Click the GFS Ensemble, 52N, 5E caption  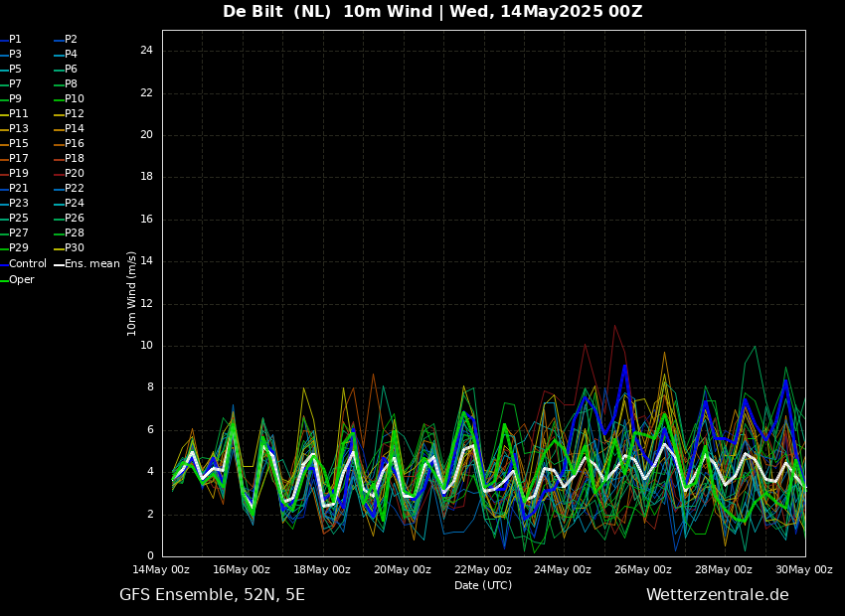212,595
